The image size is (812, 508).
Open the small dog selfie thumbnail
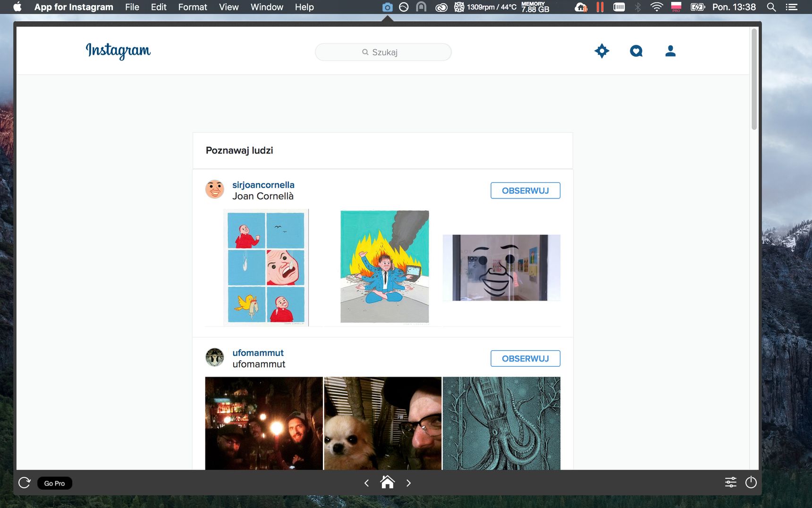tap(383, 423)
